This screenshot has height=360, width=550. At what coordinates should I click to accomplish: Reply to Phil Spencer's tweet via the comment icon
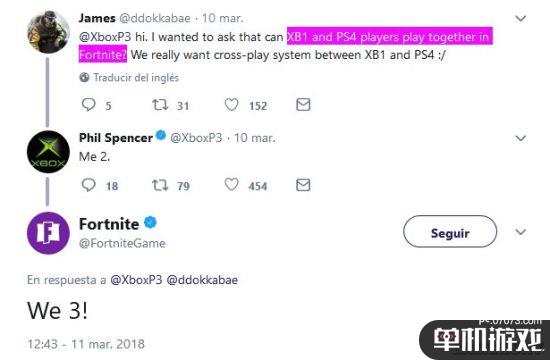pyautogui.click(x=88, y=185)
